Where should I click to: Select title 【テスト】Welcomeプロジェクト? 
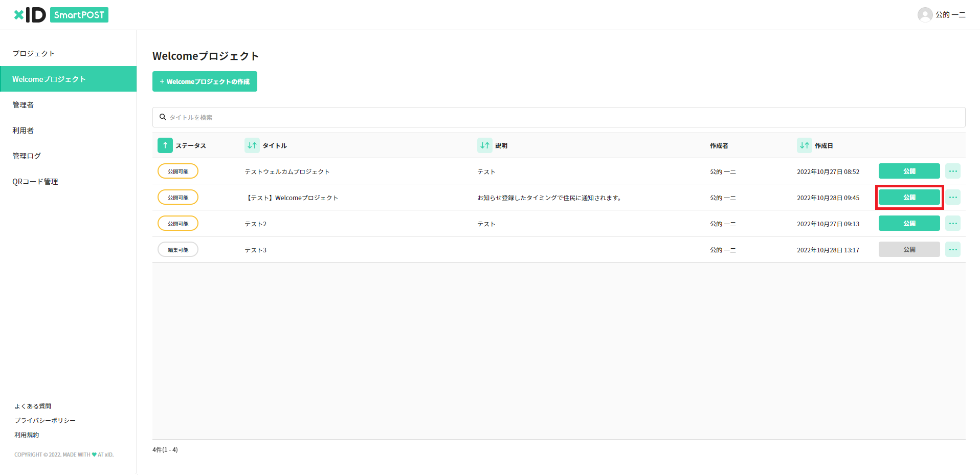coord(292,198)
